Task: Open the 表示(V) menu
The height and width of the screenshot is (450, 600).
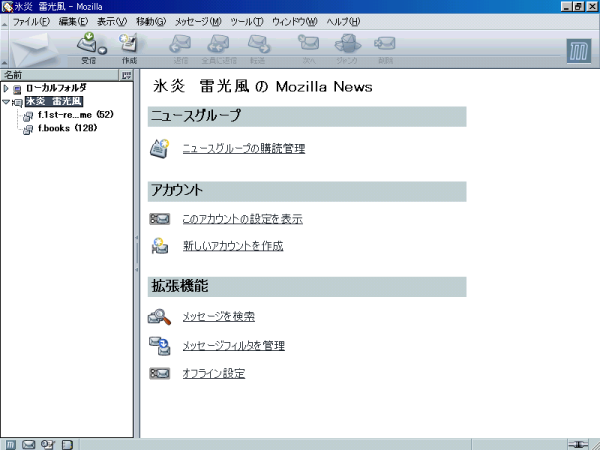Action: pos(112,22)
